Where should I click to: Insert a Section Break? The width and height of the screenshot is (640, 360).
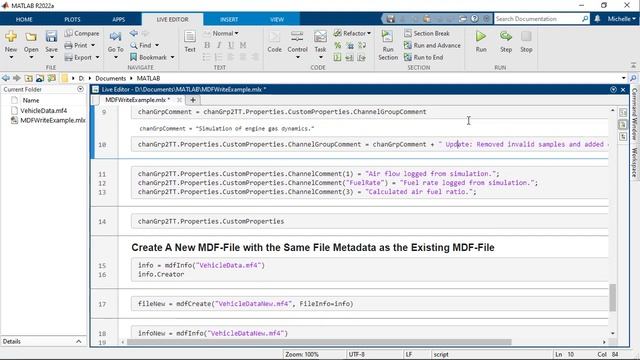pos(427,33)
